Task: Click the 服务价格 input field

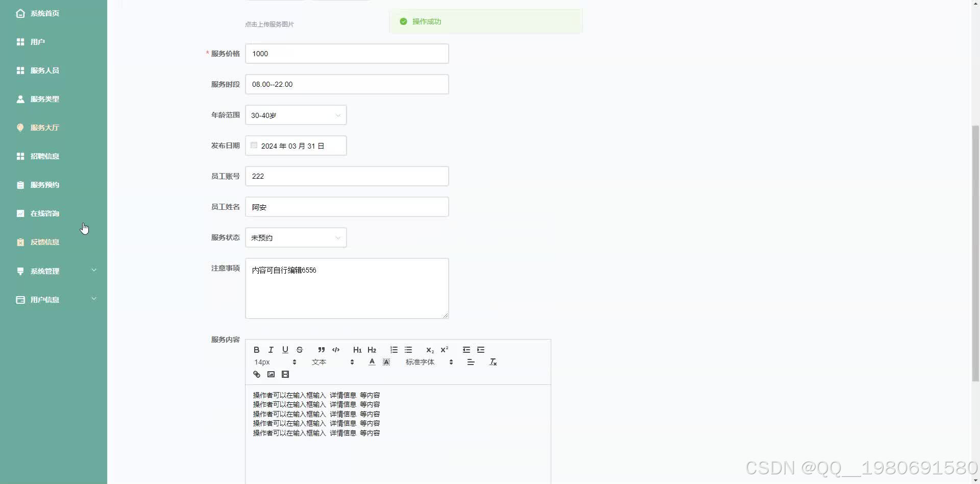Action: (347, 54)
